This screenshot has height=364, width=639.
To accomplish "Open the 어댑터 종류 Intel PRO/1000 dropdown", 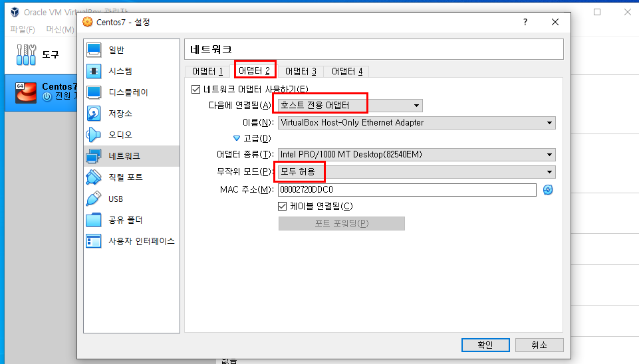I will point(416,155).
